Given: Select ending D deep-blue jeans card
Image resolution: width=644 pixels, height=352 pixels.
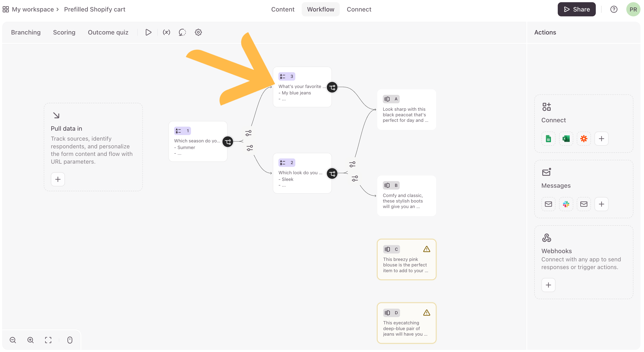Looking at the screenshot, I should pos(406,323).
